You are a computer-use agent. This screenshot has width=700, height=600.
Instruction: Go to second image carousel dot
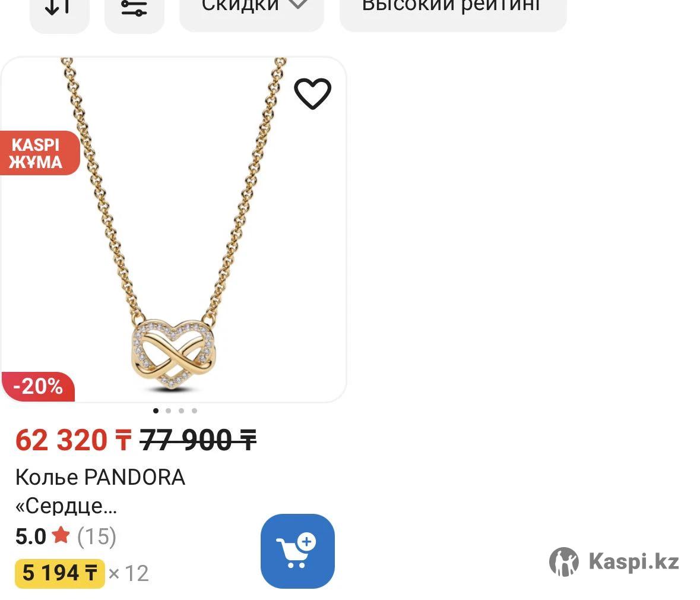pyautogui.click(x=168, y=410)
